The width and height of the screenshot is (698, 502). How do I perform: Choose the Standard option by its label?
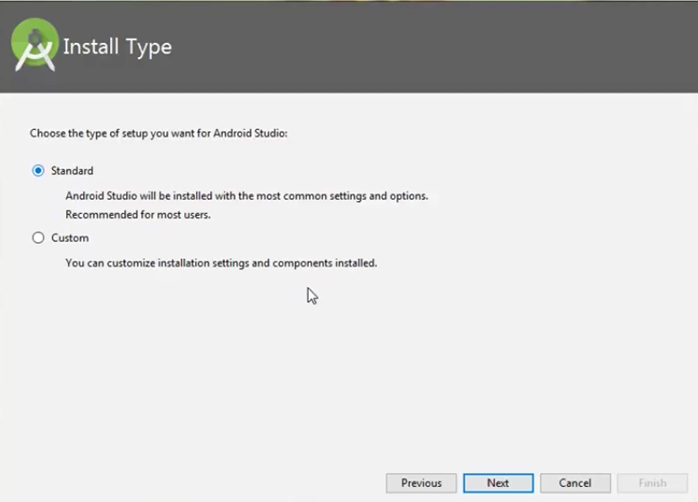point(72,171)
